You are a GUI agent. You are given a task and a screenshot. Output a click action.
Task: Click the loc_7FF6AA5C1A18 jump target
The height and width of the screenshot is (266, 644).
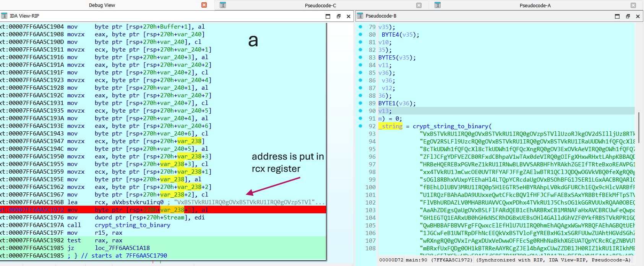click(x=122, y=248)
